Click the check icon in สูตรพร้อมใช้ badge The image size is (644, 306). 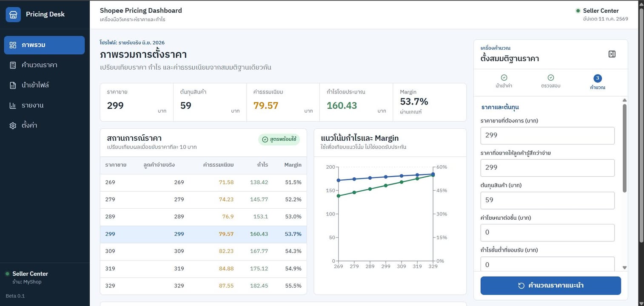(265, 139)
